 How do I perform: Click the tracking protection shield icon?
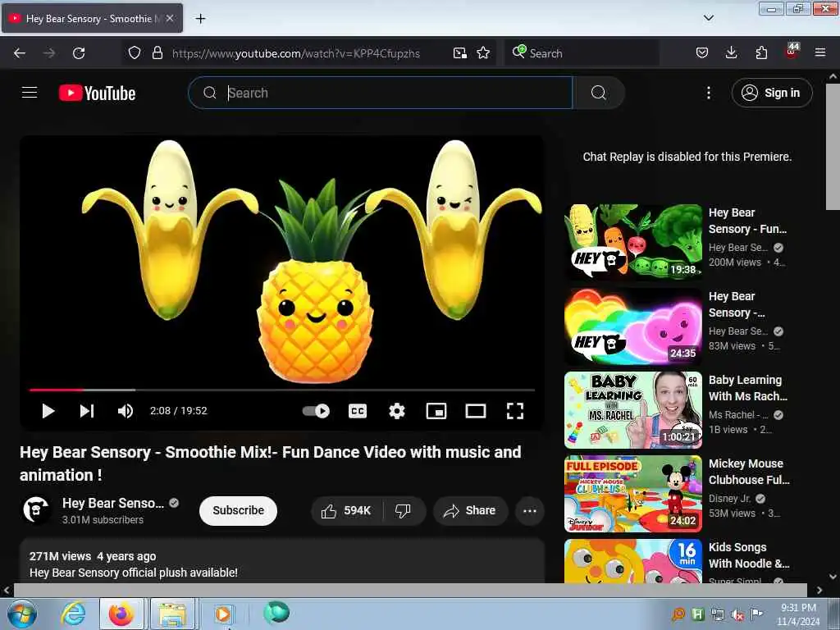(135, 53)
